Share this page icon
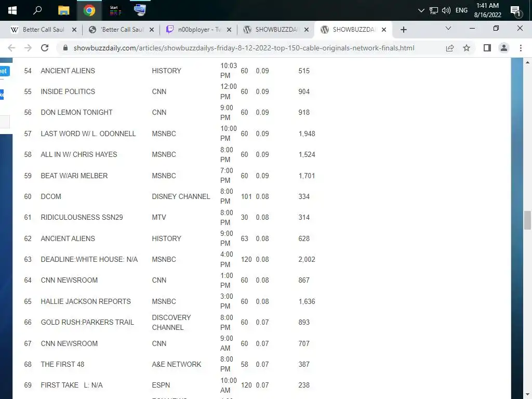 tap(450, 48)
